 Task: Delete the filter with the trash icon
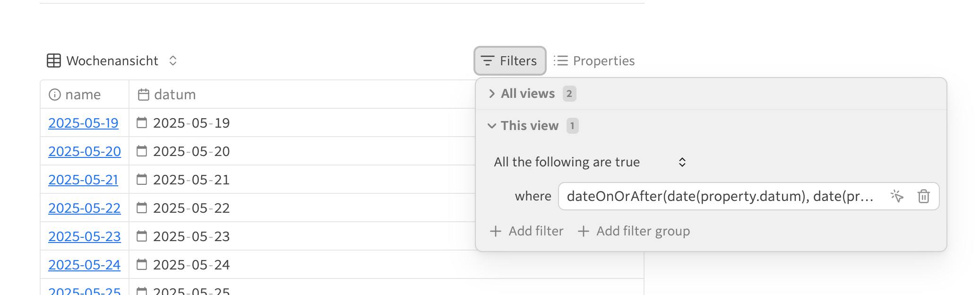click(x=924, y=196)
